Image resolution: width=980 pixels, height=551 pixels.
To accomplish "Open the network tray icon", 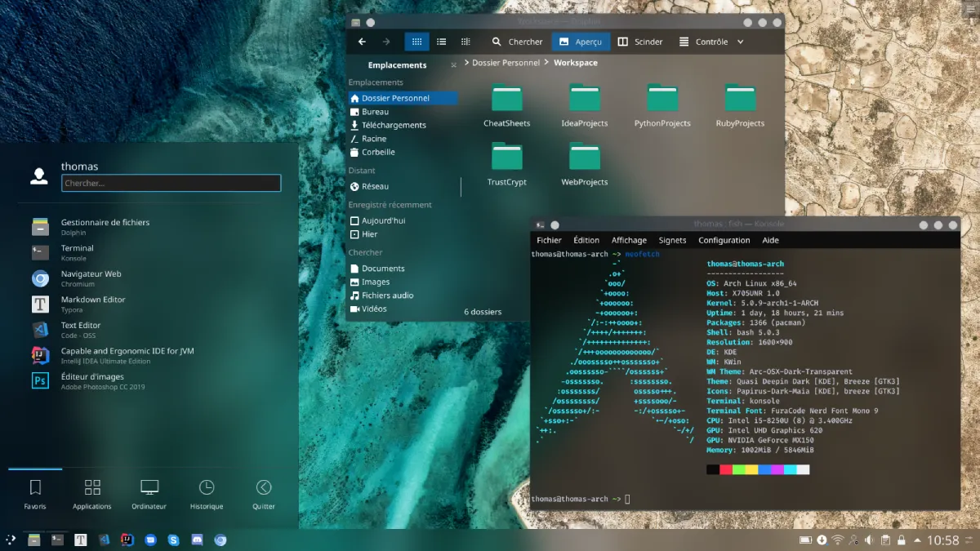I will coord(837,540).
